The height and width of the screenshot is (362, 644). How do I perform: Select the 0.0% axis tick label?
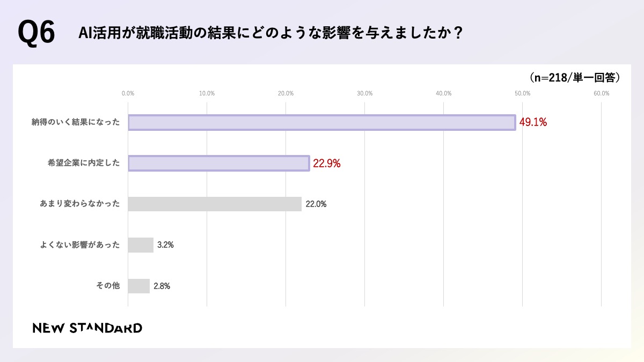[128, 93]
